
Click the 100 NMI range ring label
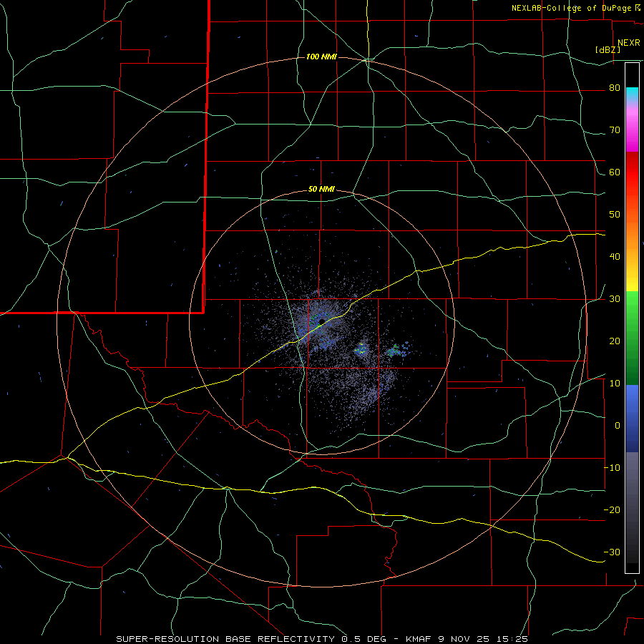pyautogui.click(x=321, y=57)
